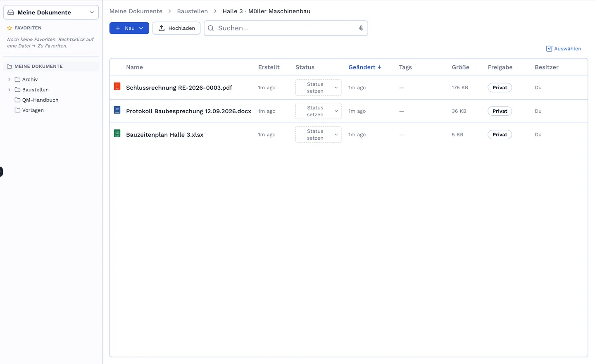Screen dimensions: 595x364
Task: Click the Privat badge for Bauzeitenplan Halle 3.xlsx
Action: coord(500,135)
